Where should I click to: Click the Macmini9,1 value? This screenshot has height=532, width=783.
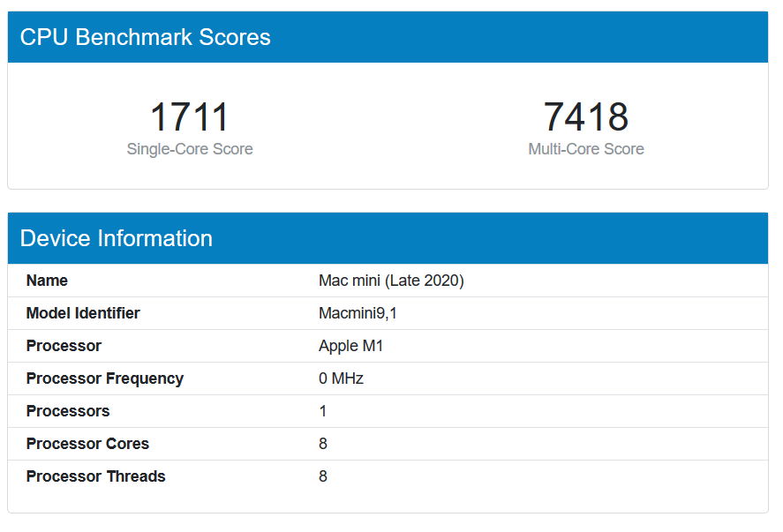[x=357, y=313]
